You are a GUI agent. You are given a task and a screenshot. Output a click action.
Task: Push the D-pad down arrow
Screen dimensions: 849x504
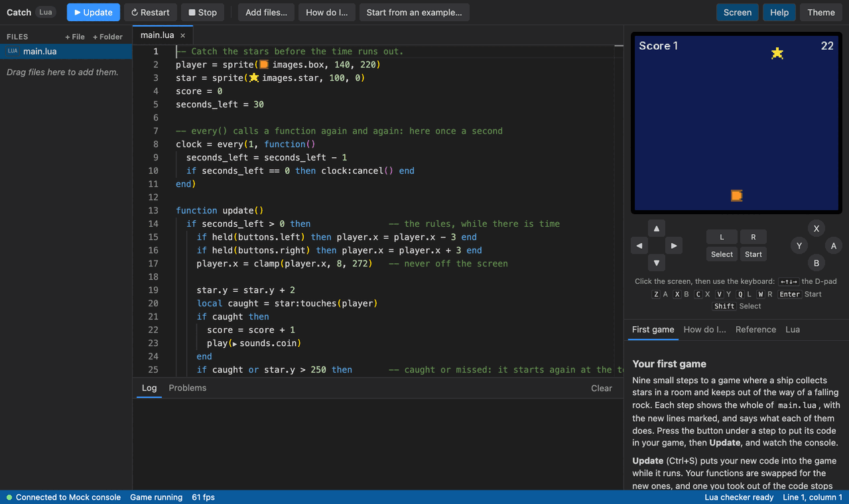point(657,263)
